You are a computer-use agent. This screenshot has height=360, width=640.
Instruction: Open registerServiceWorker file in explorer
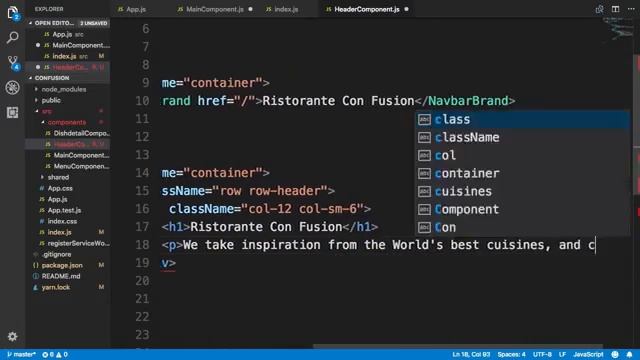click(68, 243)
